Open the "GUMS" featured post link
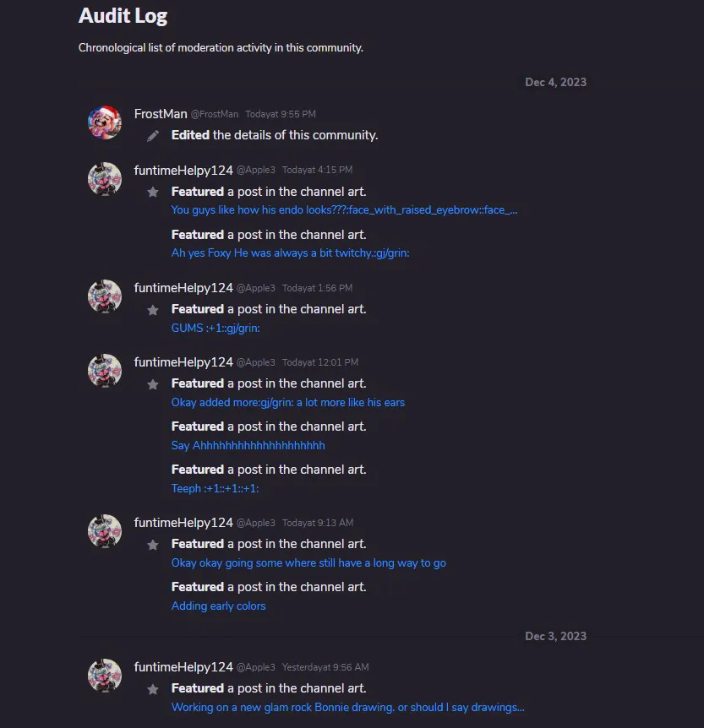The height and width of the screenshot is (728, 704). [x=215, y=328]
